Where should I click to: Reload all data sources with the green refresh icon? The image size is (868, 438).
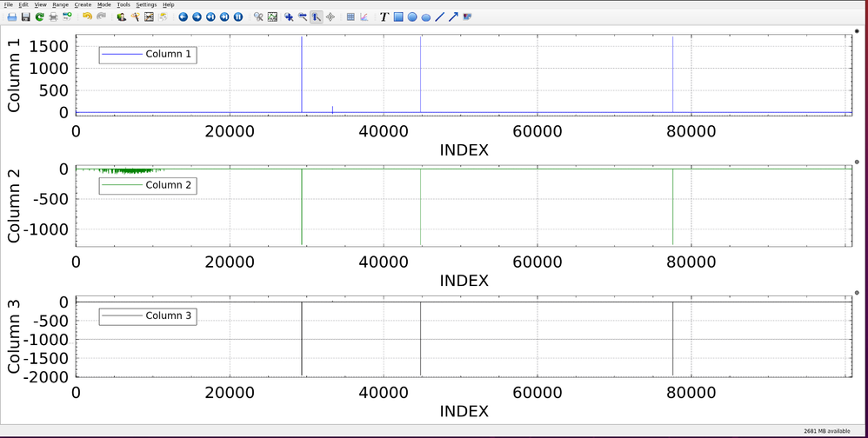coord(39,17)
